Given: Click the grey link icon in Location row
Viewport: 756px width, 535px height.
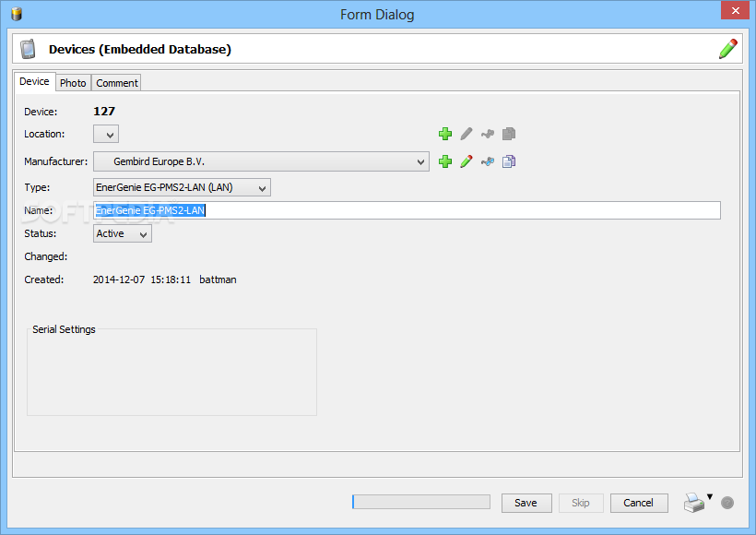Looking at the screenshot, I should pos(488,134).
